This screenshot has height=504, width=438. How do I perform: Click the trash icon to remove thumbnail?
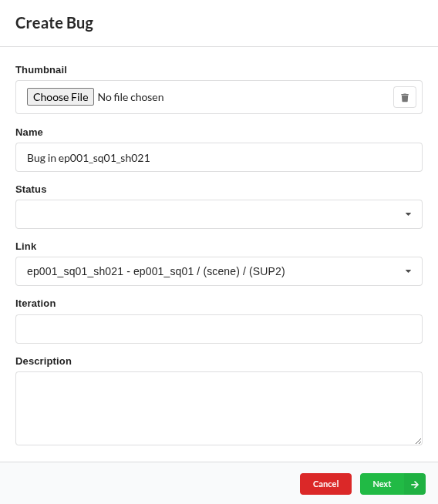coord(405,97)
